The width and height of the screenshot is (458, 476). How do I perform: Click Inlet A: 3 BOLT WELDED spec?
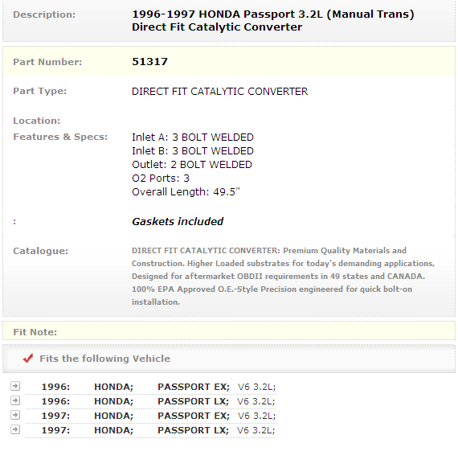pyautogui.click(x=193, y=137)
